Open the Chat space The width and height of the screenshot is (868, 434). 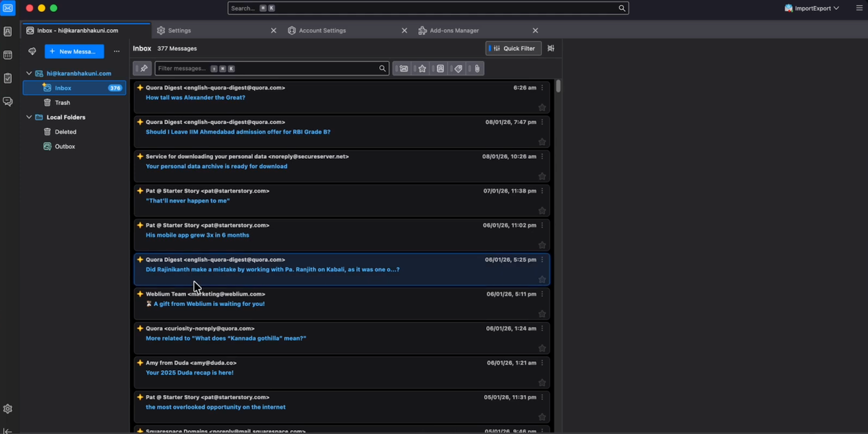(7, 102)
